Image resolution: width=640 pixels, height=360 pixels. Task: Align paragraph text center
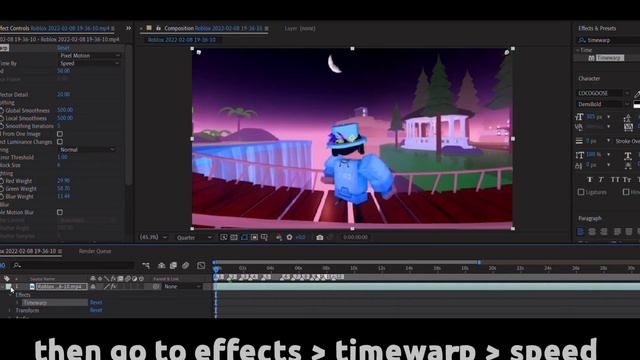pyautogui.click(x=592, y=232)
